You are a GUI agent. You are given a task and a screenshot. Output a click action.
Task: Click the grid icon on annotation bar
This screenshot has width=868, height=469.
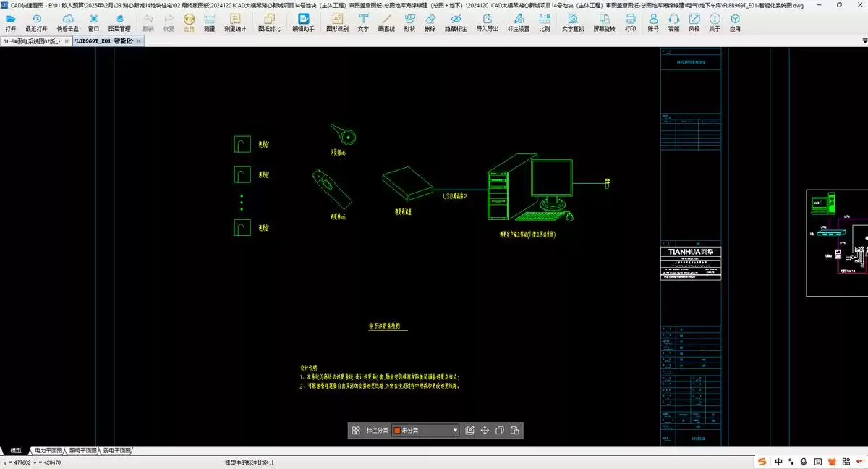pos(356,430)
